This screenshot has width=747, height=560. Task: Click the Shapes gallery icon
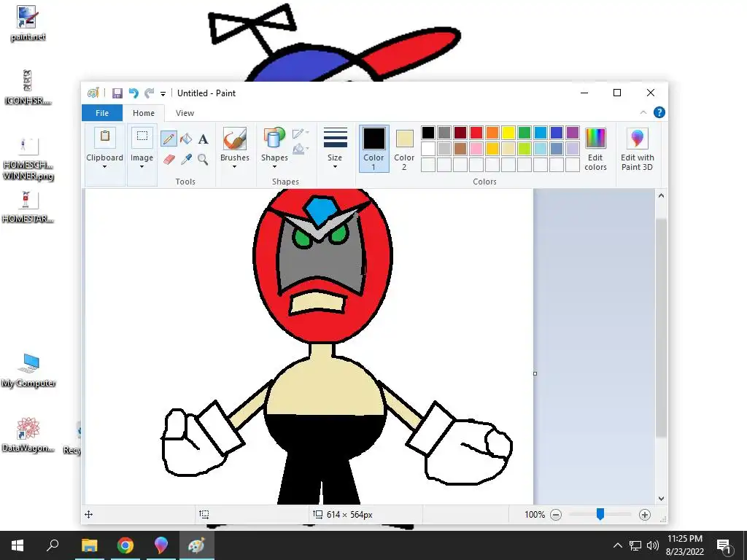pos(274,139)
